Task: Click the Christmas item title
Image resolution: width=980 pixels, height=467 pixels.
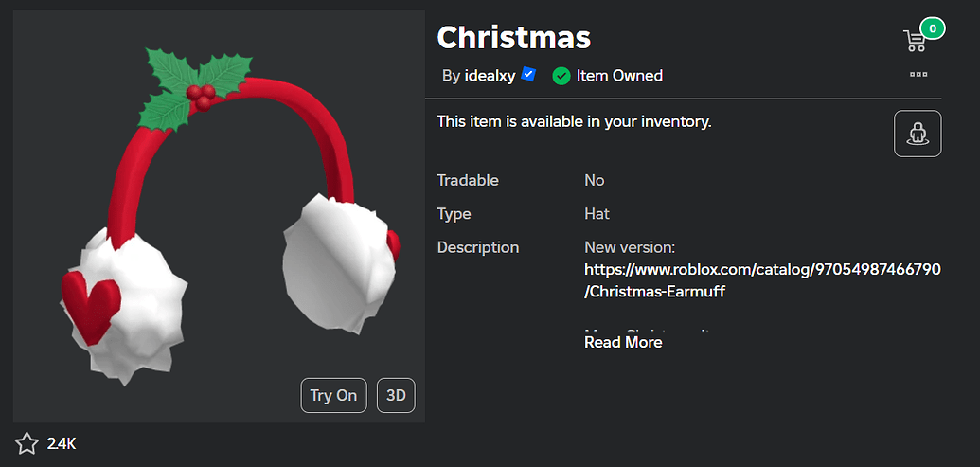Action: [x=513, y=38]
